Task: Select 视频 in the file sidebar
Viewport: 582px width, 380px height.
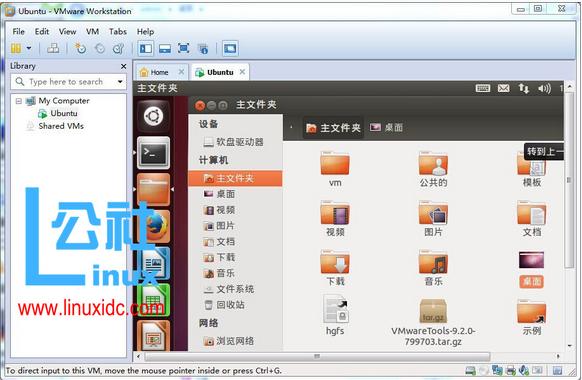Action: [220, 210]
